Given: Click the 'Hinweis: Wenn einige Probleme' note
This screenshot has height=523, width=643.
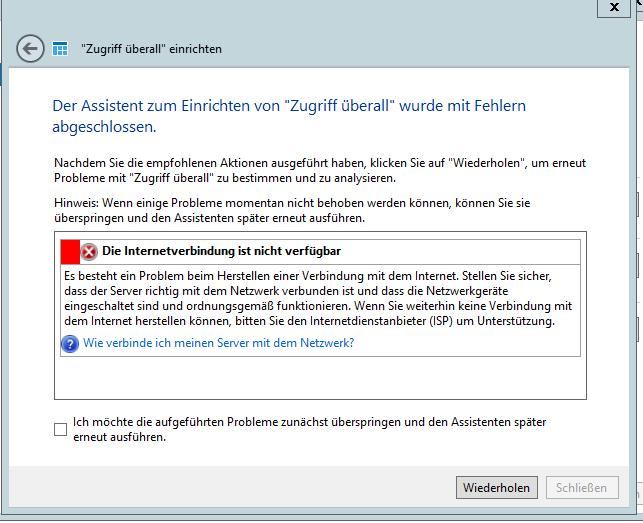Looking at the screenshot, I should [292, 210].
